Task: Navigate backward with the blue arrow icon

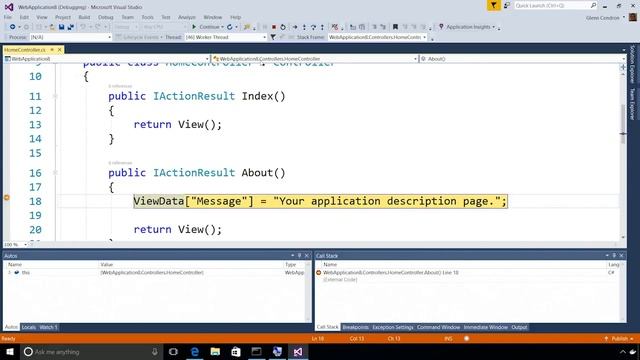Action: pos(12,27)
